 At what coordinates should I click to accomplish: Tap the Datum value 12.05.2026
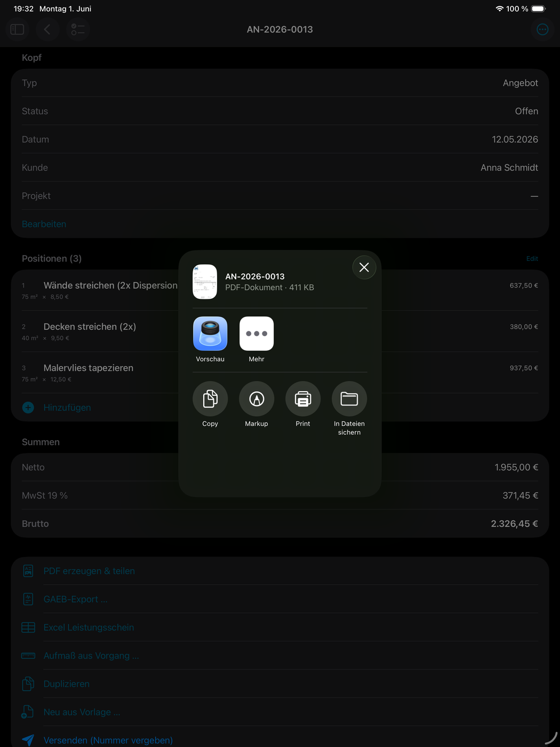click(515, 139)
